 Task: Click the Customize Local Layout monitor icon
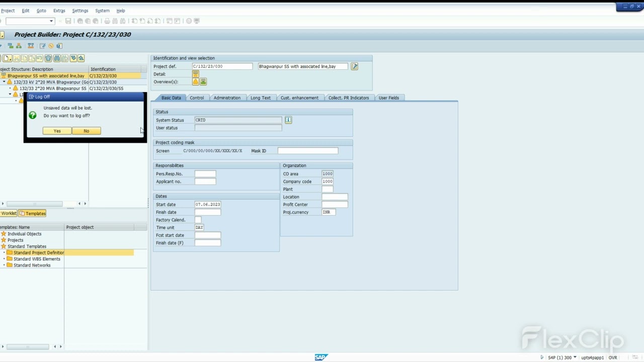197,21
